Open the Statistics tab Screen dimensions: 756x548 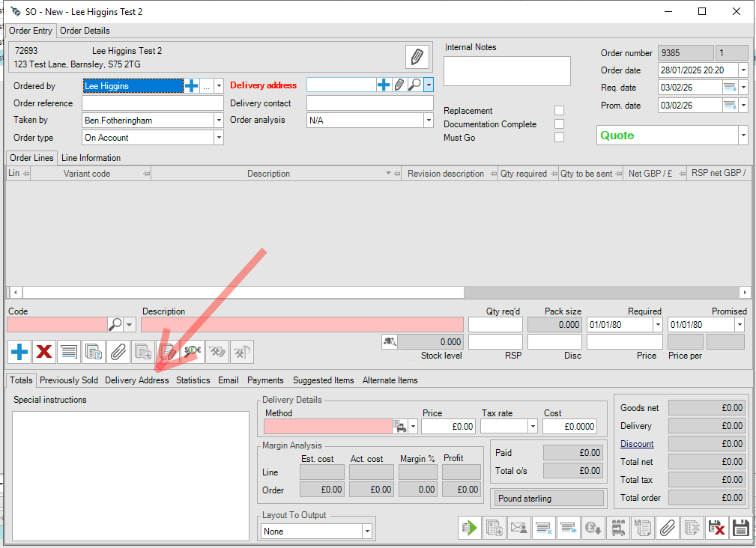click(193, 380)
